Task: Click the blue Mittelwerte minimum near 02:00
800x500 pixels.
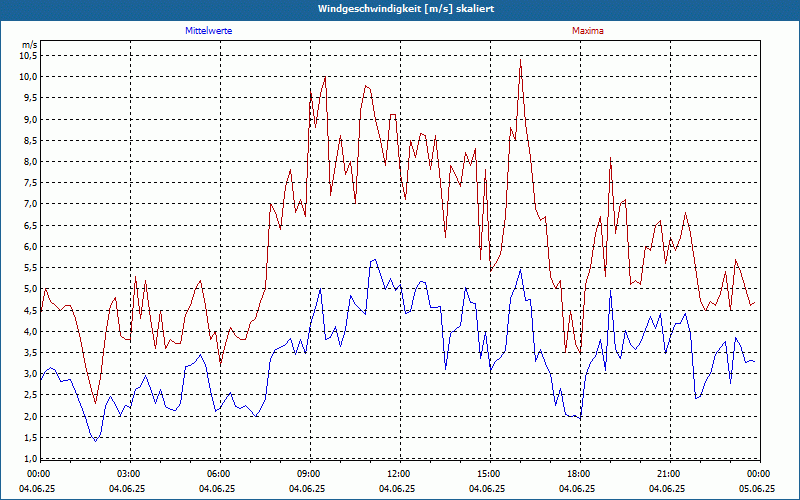Action: coord(95,440)
